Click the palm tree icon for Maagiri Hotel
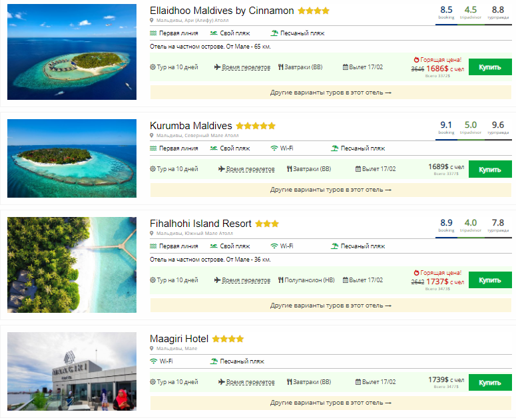Image resolution: width=516 pixels, height=420 pixels. coord(214,361)
